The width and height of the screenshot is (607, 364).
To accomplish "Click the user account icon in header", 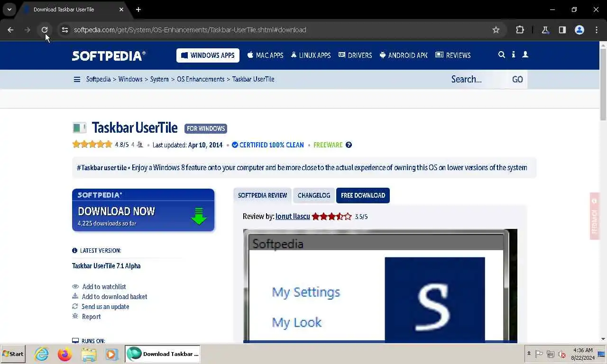I will tap(525, 55).
